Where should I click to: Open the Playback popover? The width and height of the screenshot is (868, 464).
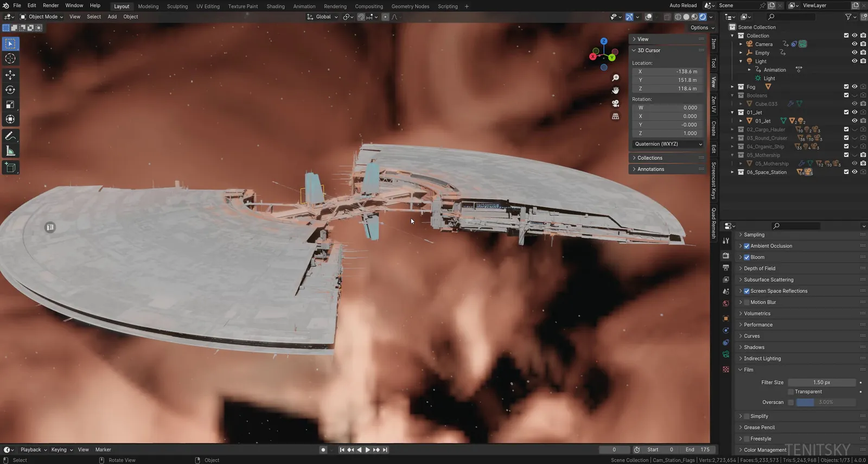click(x=34, y=449)
